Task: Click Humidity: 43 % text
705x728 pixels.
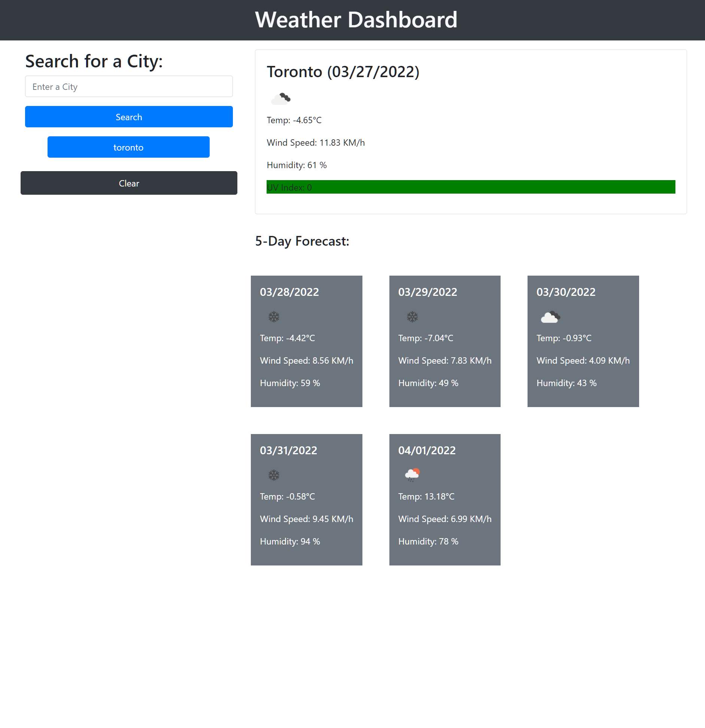Action: 566,383
